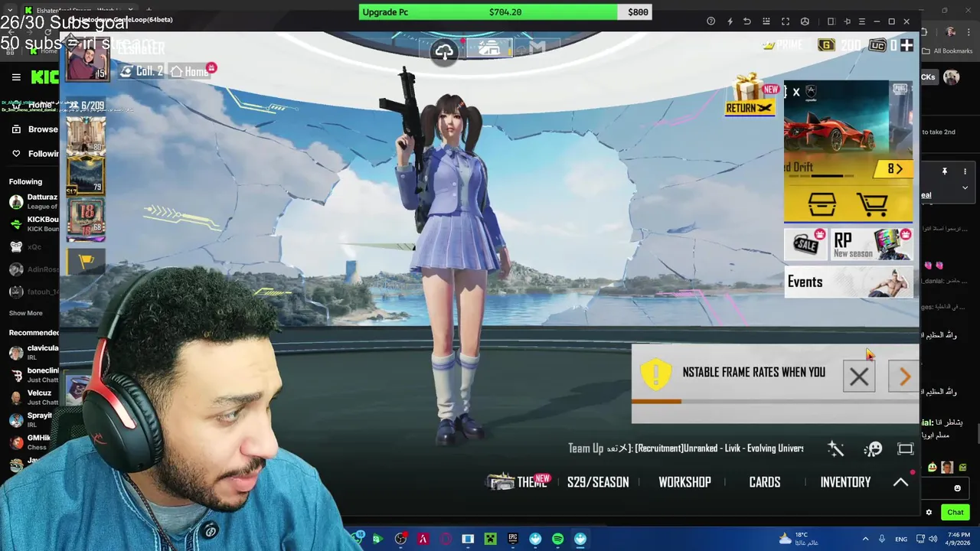Viewport: 980px width, 551px height.
Task: Open the ENG language selector
Action: coord(901,539)
